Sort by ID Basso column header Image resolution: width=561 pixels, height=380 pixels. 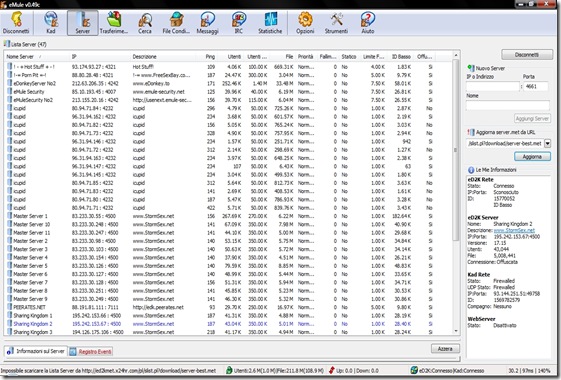[401, 57]
